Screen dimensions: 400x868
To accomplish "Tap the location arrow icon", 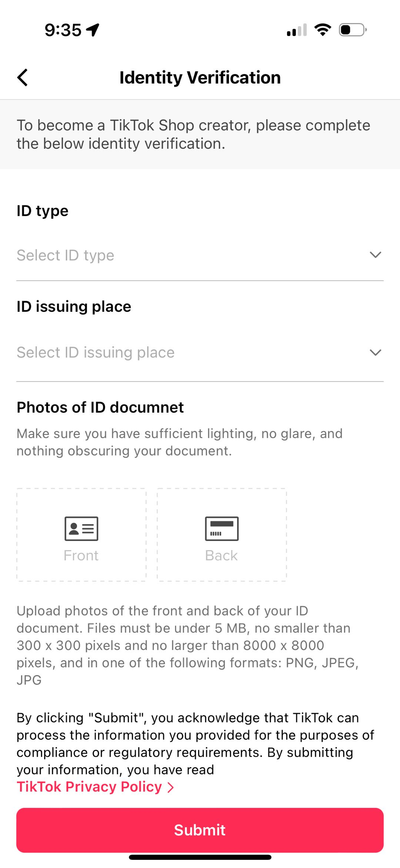I will (93, 30).
